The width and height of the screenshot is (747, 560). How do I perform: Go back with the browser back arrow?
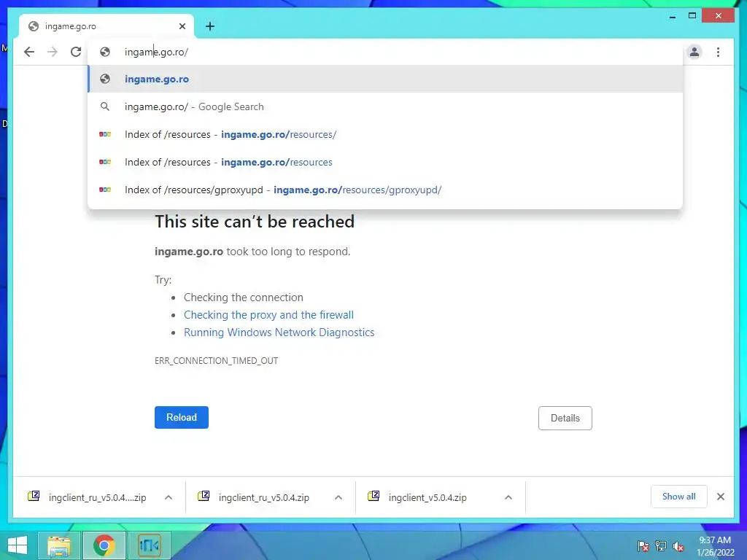pyautogui.click(x=29, y=52)
